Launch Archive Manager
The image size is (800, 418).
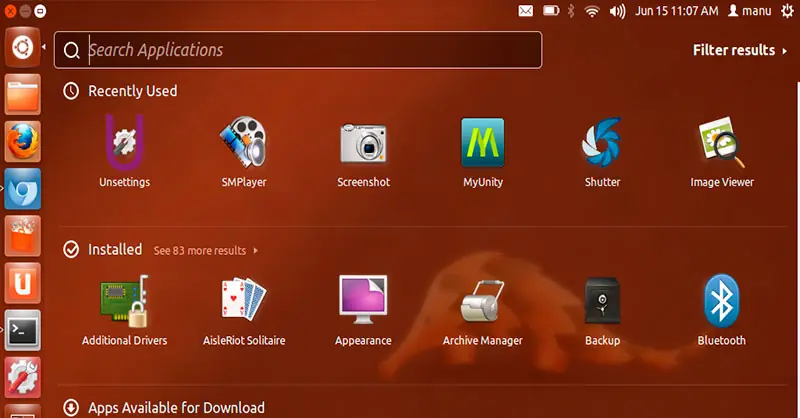click(x=483, y=310)
